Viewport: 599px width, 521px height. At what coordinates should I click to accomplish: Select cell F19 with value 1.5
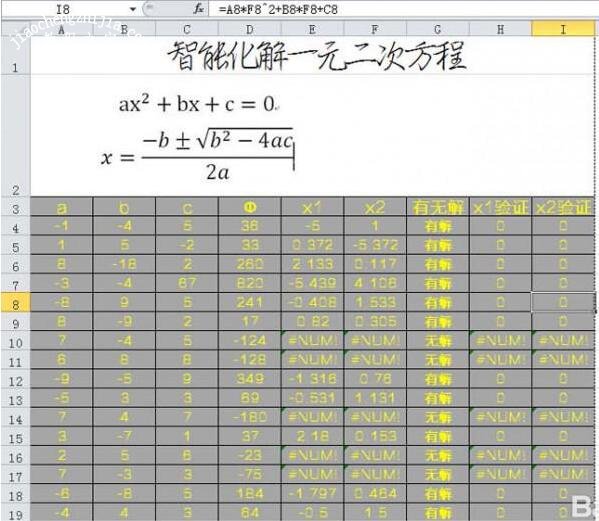[x=375, y=512]
